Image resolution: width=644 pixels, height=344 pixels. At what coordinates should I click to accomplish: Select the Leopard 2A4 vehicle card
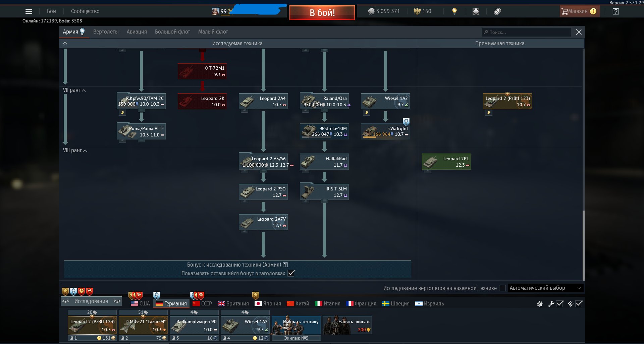click(x=263, y=101)
